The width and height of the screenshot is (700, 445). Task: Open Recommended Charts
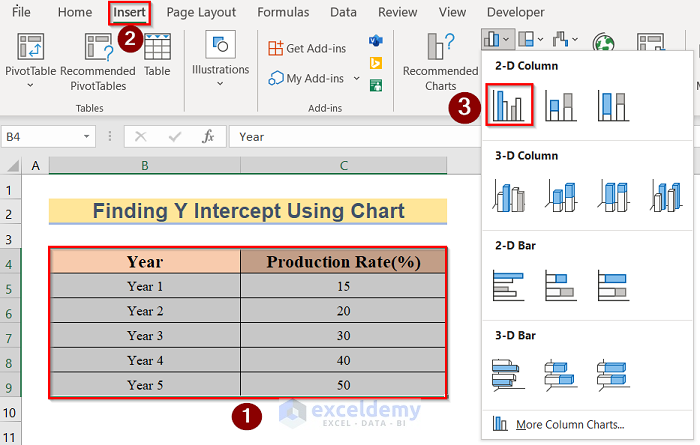(441, 62)
